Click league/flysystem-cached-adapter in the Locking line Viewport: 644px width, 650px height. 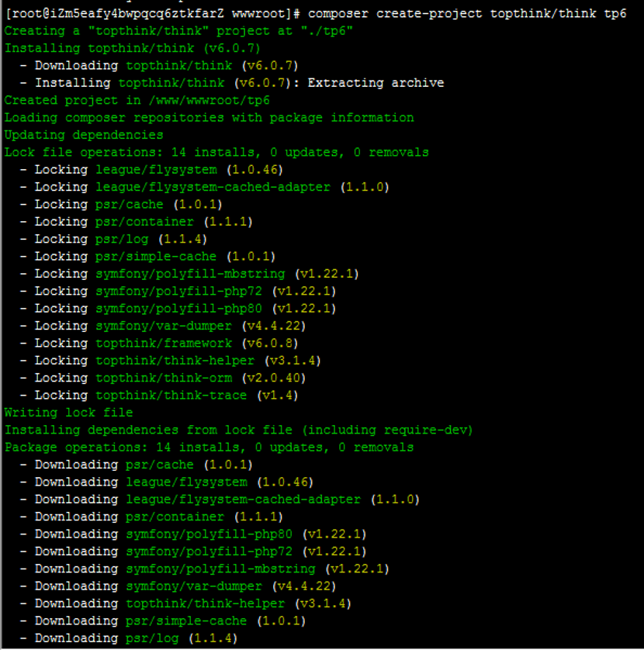tap(213, 187)
